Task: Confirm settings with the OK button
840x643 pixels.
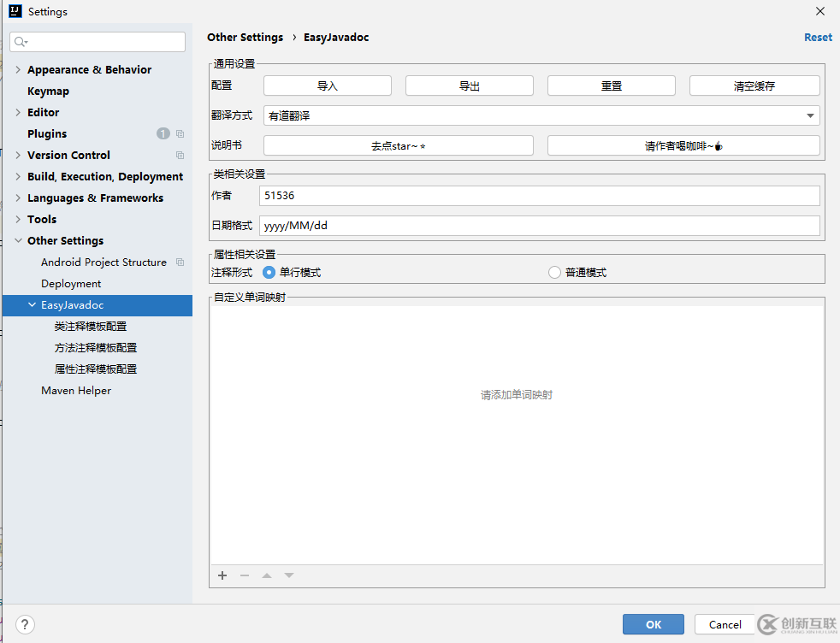Action: (653, 624)
